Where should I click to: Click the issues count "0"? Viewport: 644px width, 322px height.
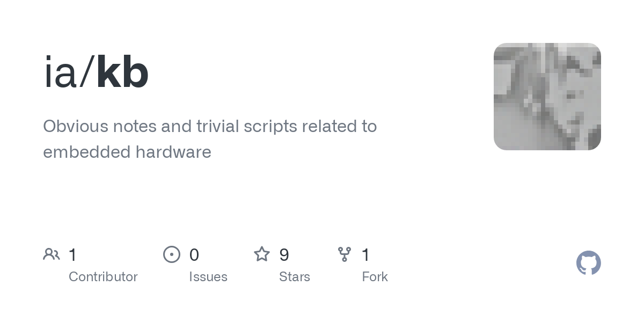194,255
